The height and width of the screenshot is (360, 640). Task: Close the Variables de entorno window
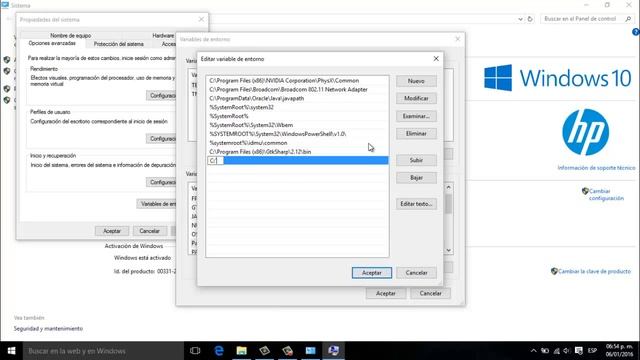[458, 39]
